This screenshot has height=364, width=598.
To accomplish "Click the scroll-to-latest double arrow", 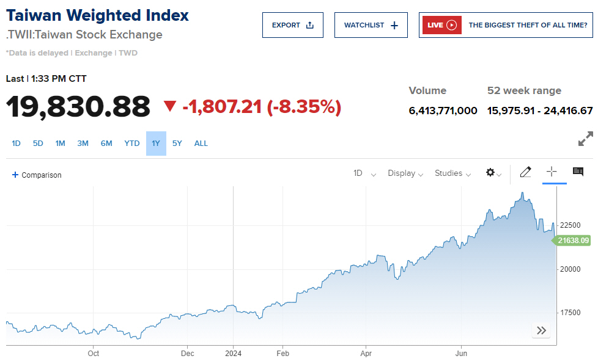I will [541, 330].
